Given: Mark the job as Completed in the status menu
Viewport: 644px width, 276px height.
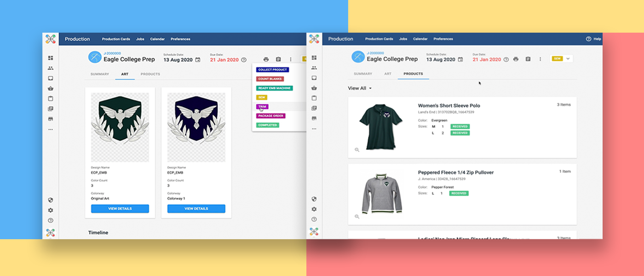Looking at the screenshot, I should (x=268, y=125).
